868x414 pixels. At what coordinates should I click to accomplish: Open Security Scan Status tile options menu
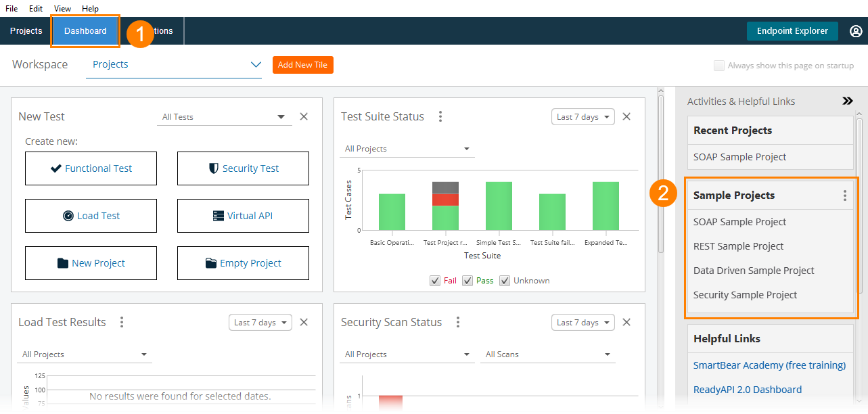[458, 322]
